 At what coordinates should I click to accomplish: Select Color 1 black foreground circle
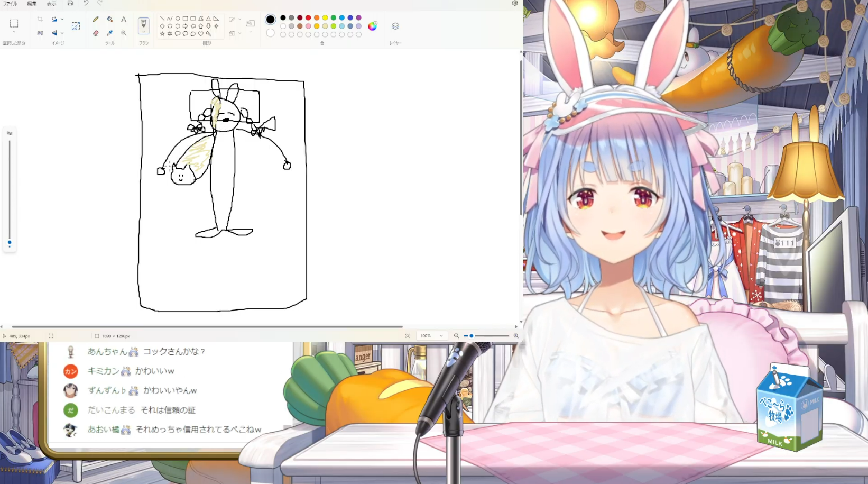[270, 19]
